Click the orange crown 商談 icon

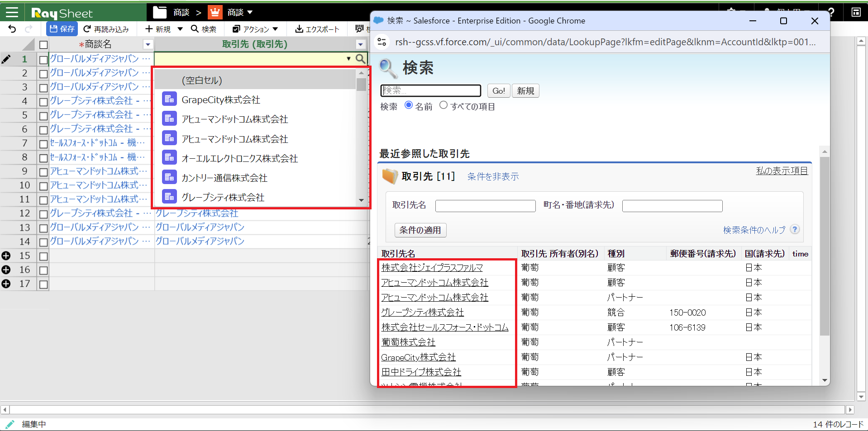(x=215, y=12)
